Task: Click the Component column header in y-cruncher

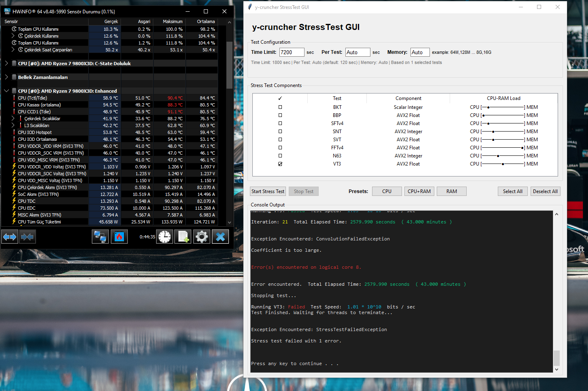Action: tap(408, 98)
